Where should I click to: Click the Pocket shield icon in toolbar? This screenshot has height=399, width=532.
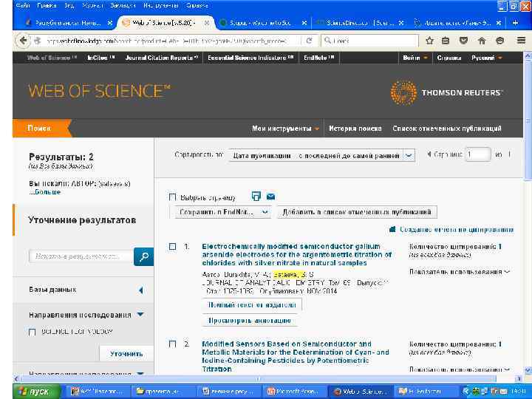click(463, 41)
